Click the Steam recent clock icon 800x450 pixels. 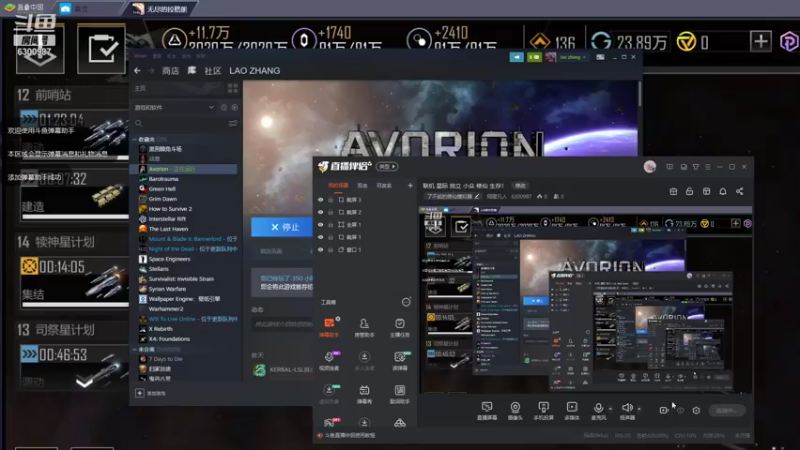click(x=223, y=108)
